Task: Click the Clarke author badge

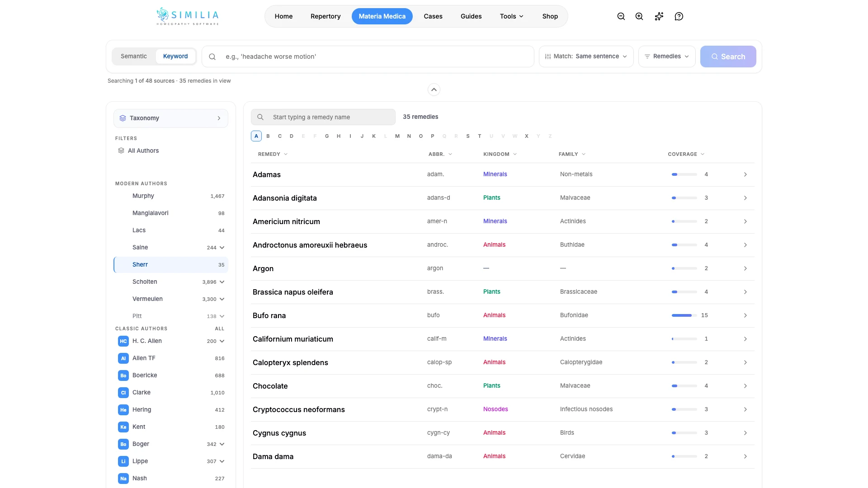Action: click(x=123, y=393)
